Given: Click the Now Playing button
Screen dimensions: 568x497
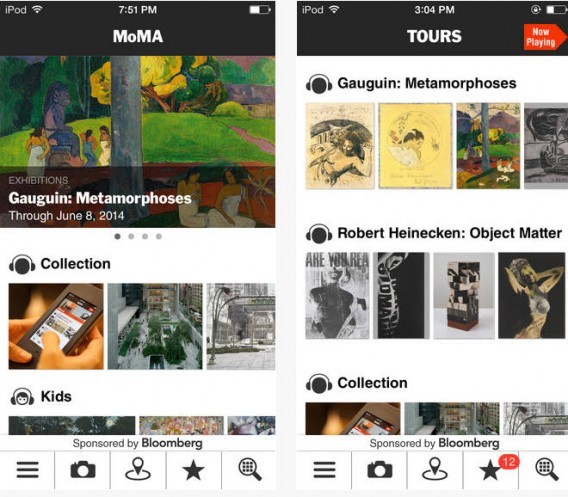Looking at the screenshot, I should [x=544, y=37].
